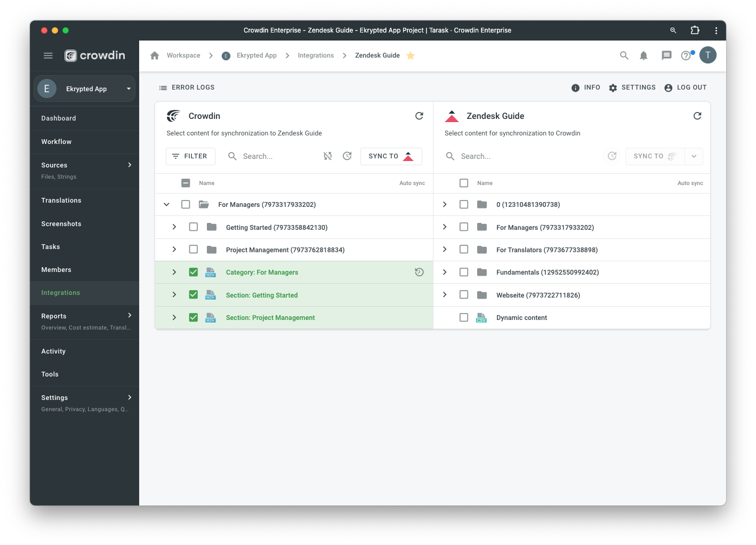Image resolution: width=756 pixels, height=545 pixels.
Task: Click LOG OUT
Action: (686, 87)
